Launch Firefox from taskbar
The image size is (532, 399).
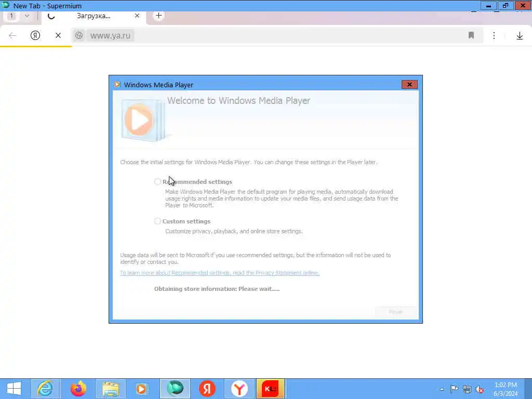pyautogui.click(x=78, y=389)
